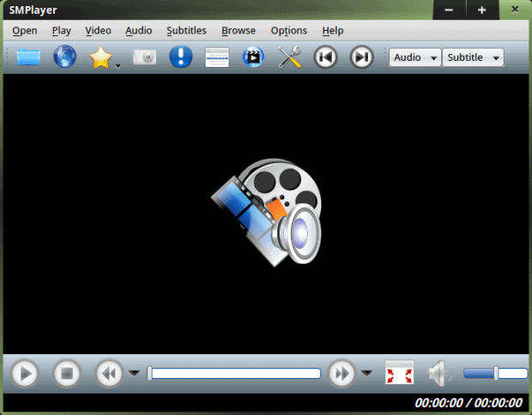Image resolution: width=532 pixels, height=415 pixels.
Task: Toggle fullscreen with red arrows icon
Action: coord(399,373)
